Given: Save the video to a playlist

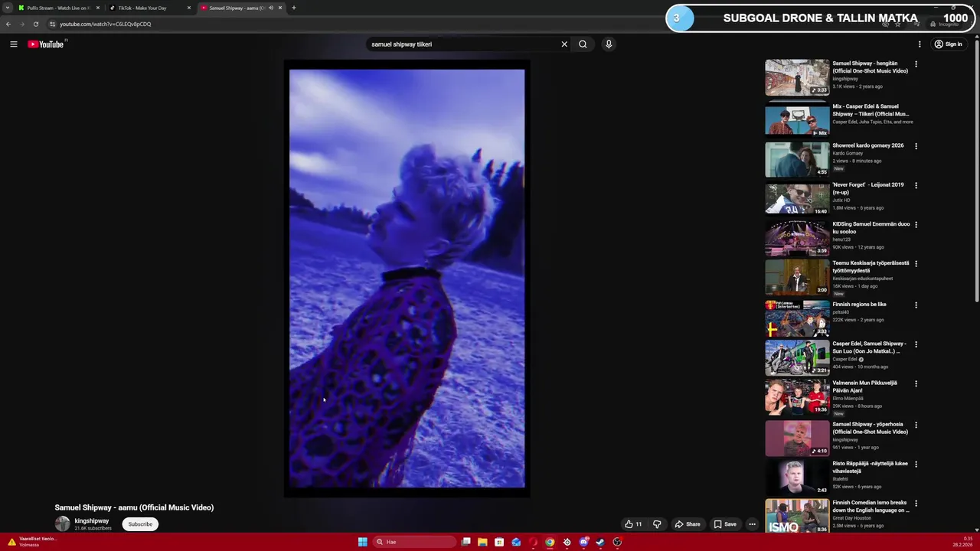Looking at the screenshot, I should [x=725, y=524].
